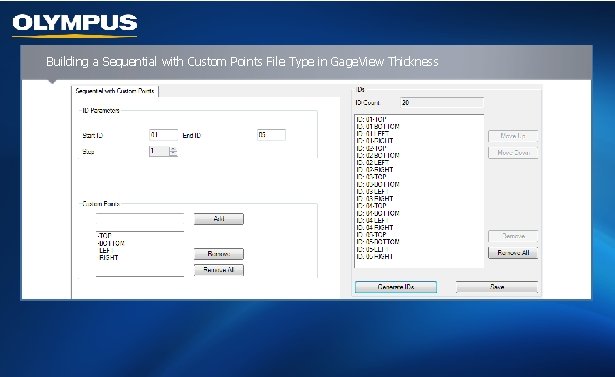Click Remove in the IDs panel
Viewport: 615px width, 377px height.
point(513,236)
